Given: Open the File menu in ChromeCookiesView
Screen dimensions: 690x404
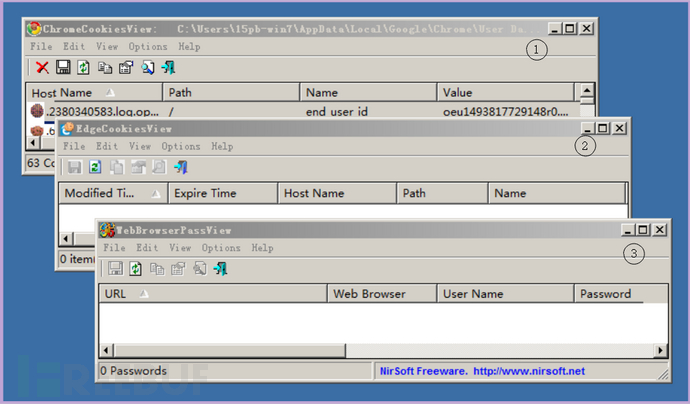Looking at the screenshot, I should 41,47.
